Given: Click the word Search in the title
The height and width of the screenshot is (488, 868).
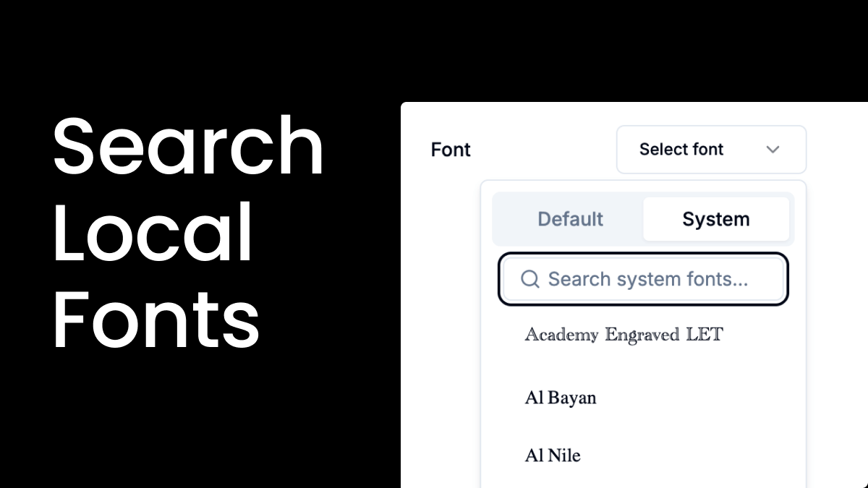Looking at the screenshot, I should [188, 147].
